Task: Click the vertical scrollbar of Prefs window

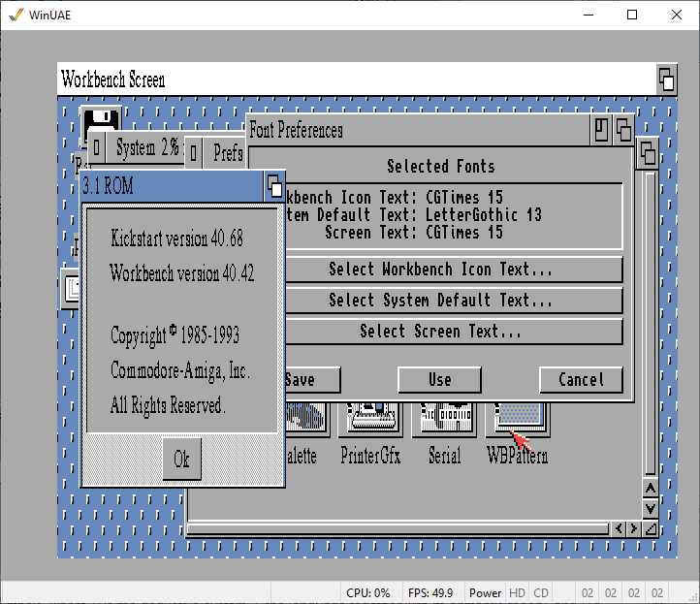Action: click(x=650, y=324)
